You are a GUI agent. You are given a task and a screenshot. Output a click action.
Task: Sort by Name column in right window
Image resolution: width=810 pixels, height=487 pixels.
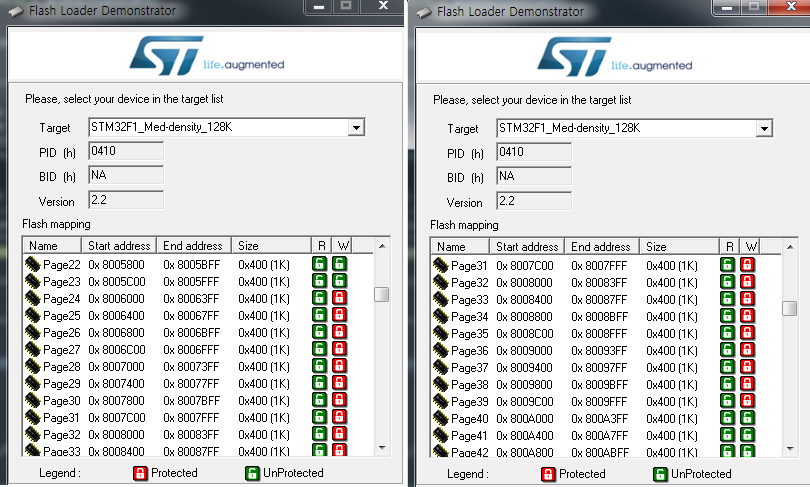tap(460, 246)
